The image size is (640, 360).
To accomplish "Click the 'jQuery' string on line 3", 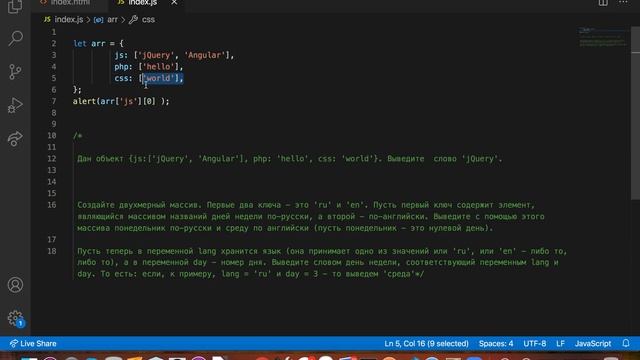I will tap(155, 55).
